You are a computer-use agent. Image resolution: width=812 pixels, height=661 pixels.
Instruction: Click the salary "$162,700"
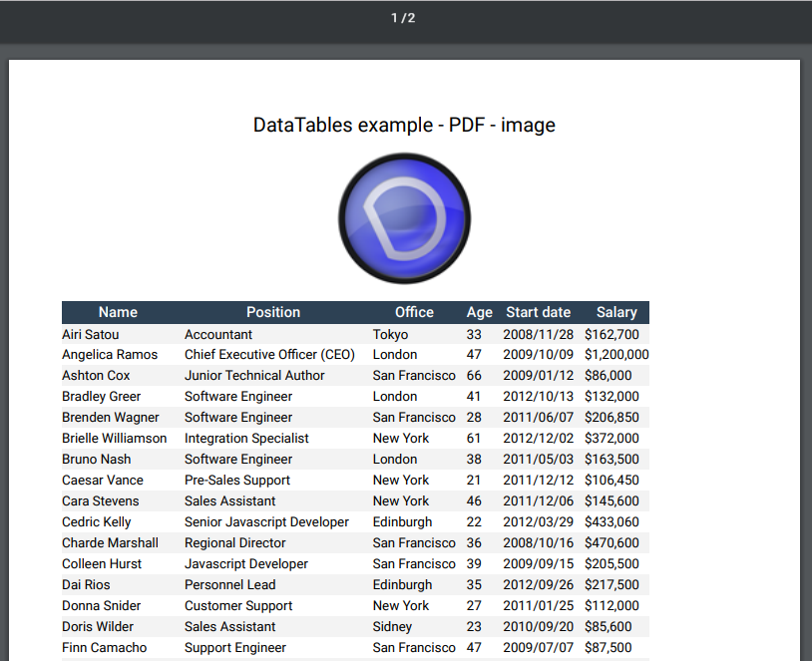coord(611,334)
